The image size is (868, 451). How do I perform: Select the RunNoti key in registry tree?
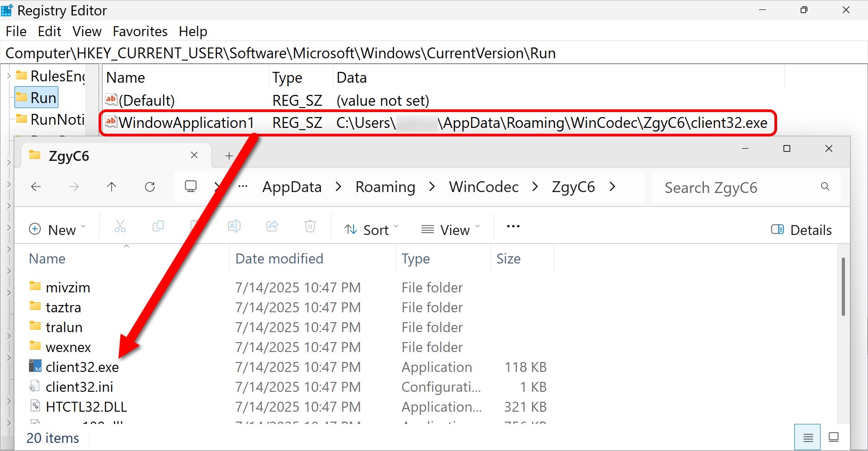[x=57, y=119]
